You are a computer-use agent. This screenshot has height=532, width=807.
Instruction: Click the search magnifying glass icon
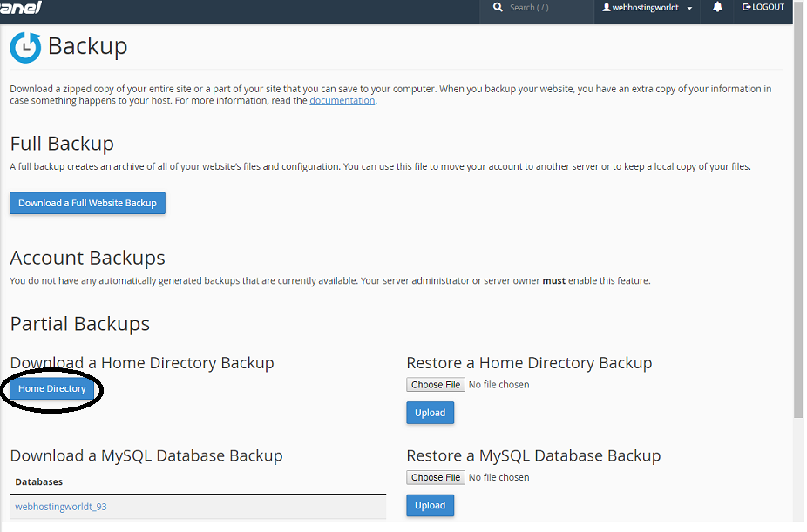[498, 7]
